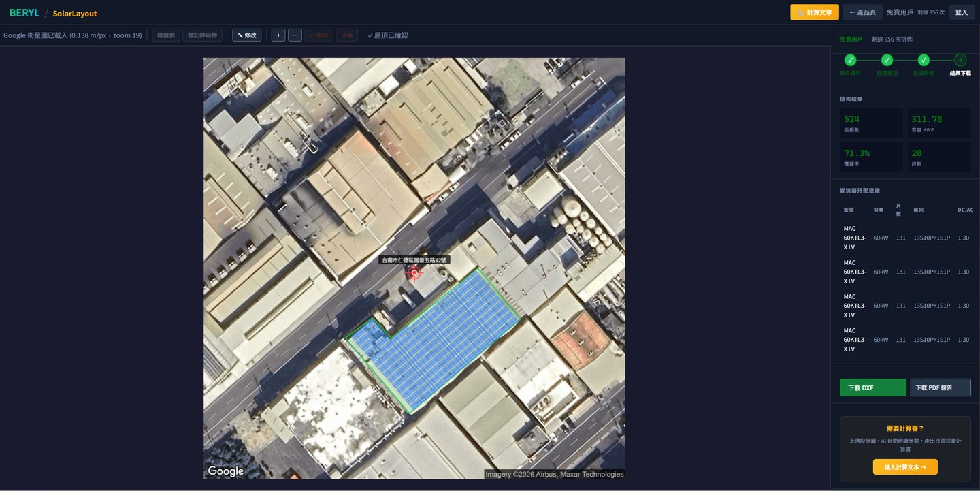Click step four 結果下載 circle
The width and height of the screenshot is (980, 491).
pos(960,60)
